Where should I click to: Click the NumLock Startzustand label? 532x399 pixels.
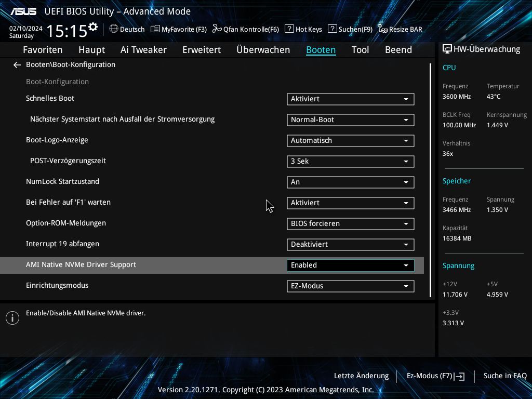click(63, 181)
